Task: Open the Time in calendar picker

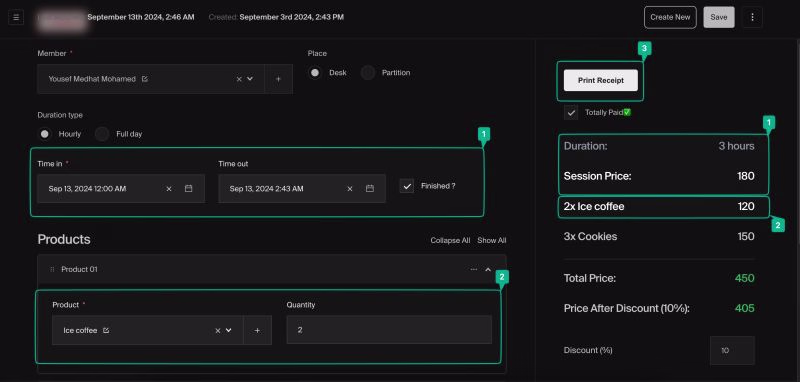Action: coord(188,189)
